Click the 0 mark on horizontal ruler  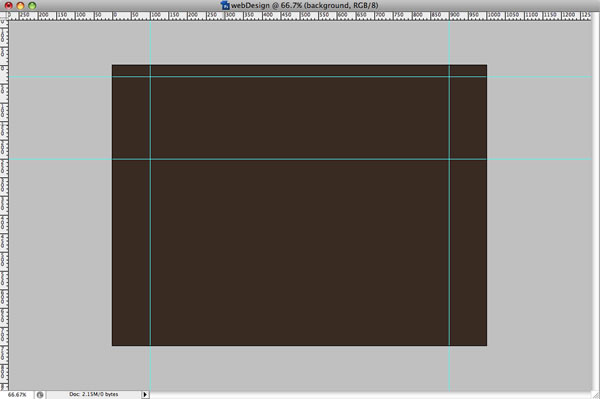(114, 16)
